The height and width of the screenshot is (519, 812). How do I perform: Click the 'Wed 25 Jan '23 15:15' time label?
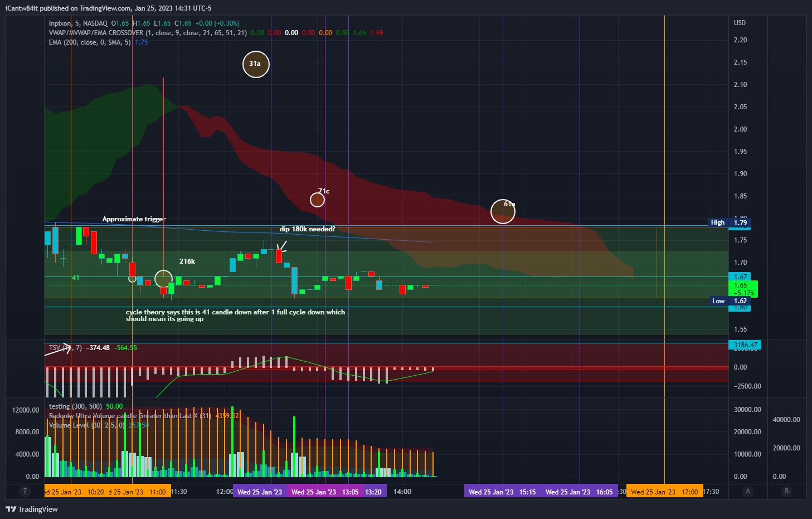point(502,492)
